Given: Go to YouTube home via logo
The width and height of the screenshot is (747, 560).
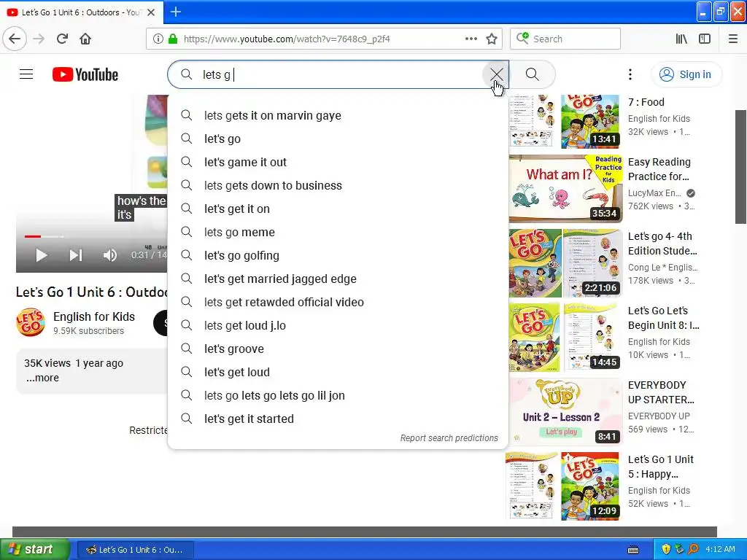Looking at the screenshot, I should pyautogui.click(x=85, y=74).
